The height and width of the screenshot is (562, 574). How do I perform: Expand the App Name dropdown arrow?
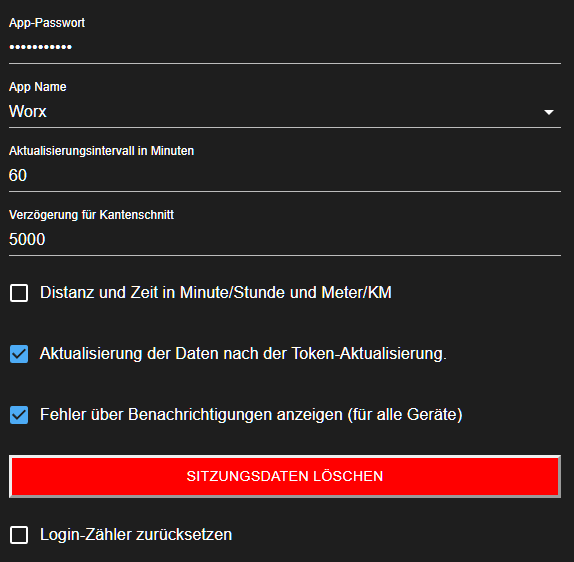(x=548, y=112)
